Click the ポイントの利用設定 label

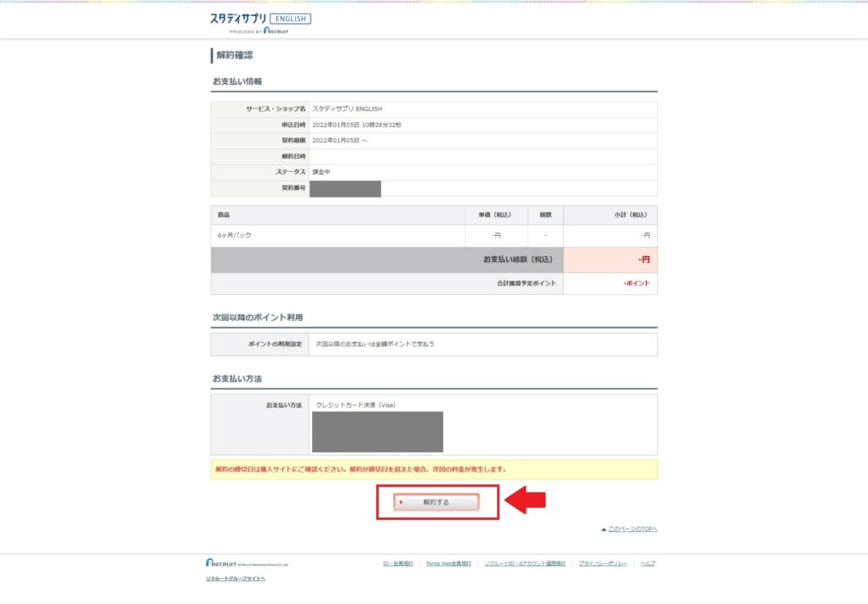pyautogui.click(x=275, y=344)
